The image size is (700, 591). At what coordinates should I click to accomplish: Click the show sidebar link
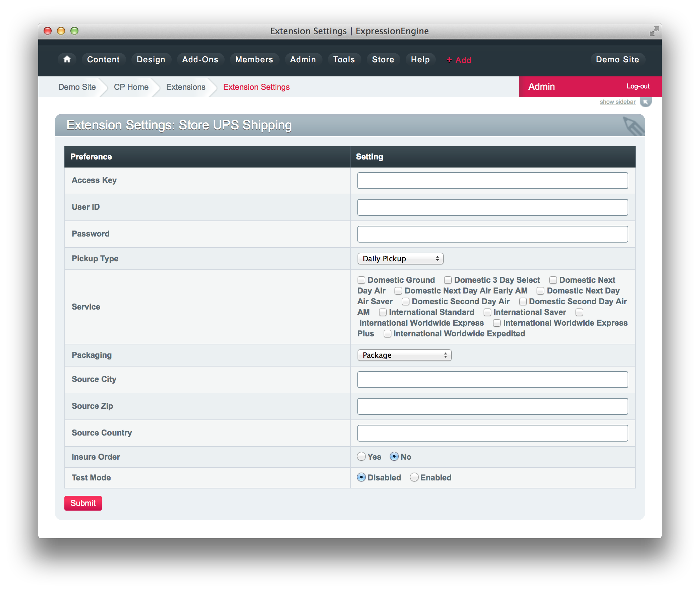tap(618, 102)
